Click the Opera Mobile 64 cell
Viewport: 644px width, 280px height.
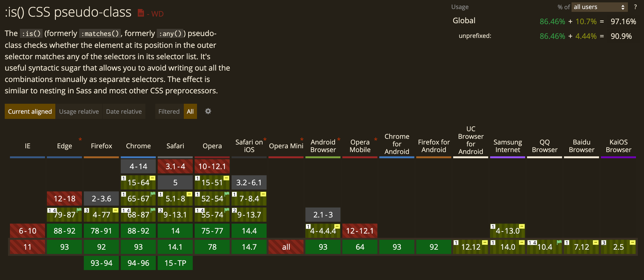(360, 247)
